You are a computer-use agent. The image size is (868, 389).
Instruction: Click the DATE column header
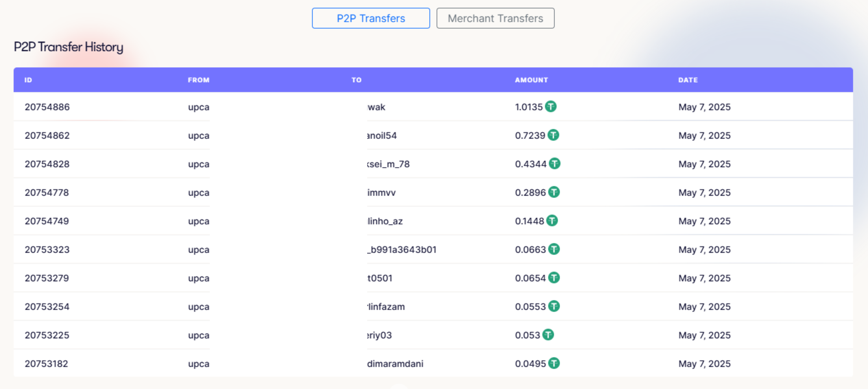[688, 80]
